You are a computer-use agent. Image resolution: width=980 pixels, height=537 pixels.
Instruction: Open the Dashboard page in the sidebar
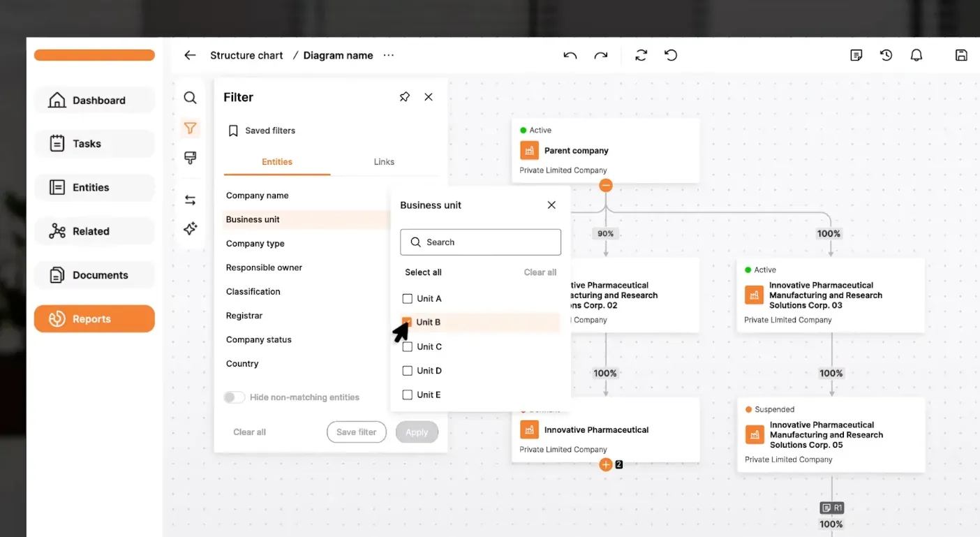coord(94,101)
